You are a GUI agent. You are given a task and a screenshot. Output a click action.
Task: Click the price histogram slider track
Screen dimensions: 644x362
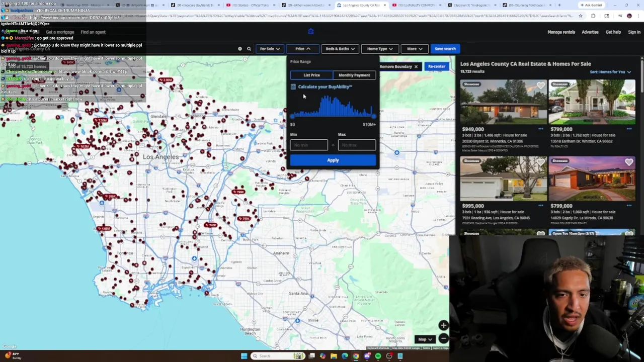point(333,117)
